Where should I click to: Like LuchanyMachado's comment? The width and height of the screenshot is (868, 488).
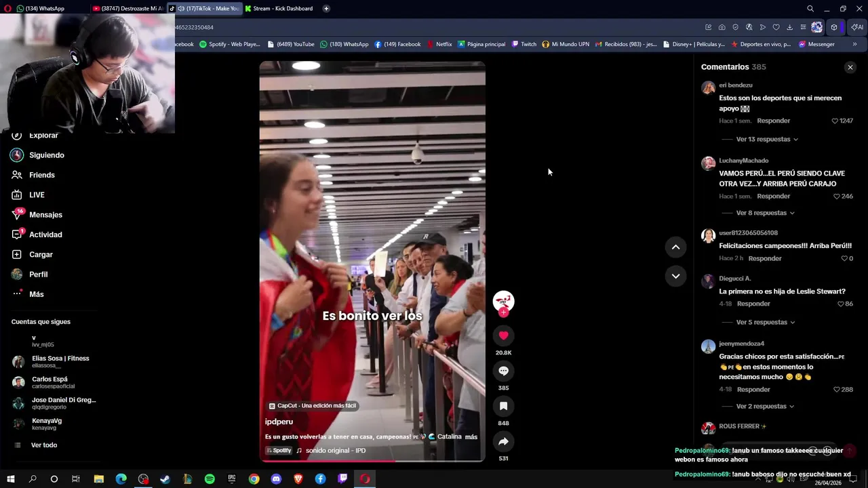(836, 197)
